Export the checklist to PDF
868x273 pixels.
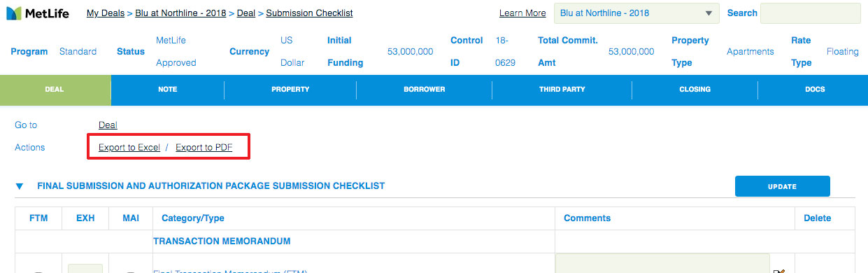[204, 148]
